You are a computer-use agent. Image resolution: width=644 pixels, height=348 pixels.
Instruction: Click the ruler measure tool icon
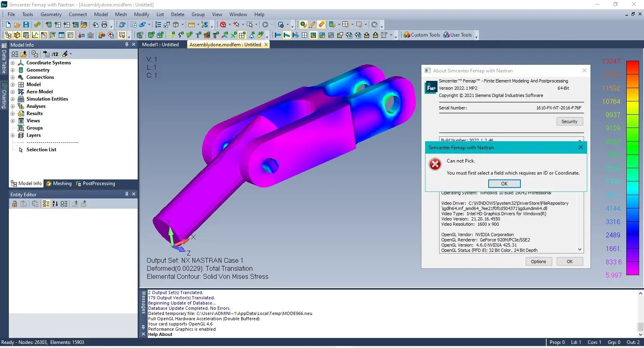pyautogui.click(x=192, y=25)
